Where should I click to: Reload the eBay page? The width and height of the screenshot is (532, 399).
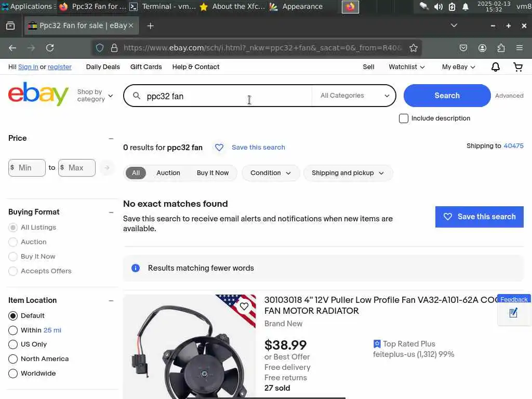(x=50, y=48)
